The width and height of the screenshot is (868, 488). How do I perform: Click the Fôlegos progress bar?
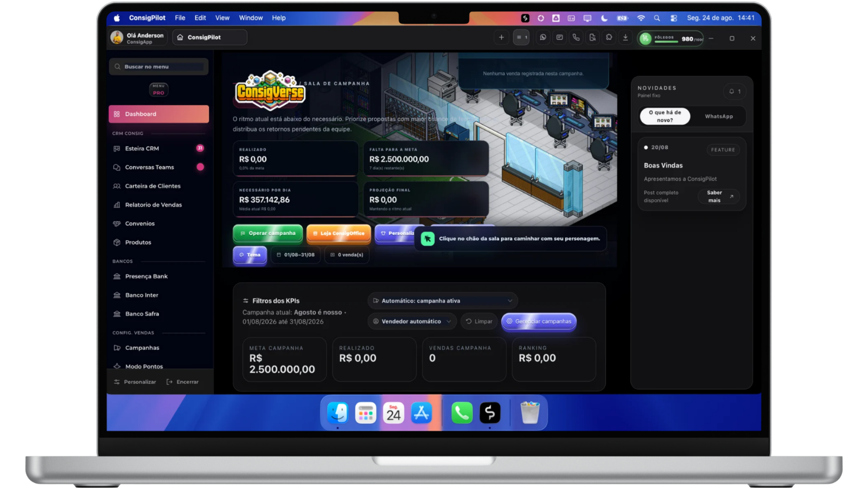point(665,42)
